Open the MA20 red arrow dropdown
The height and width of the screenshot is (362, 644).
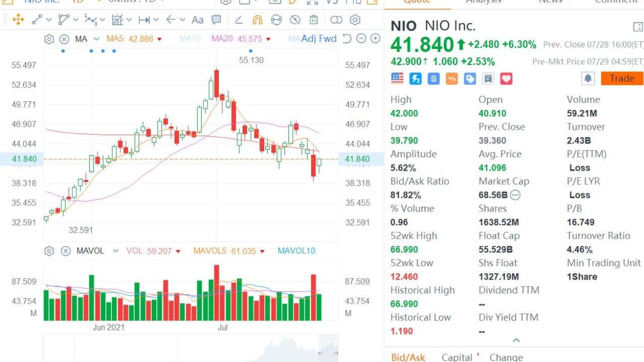pos(267,39)
